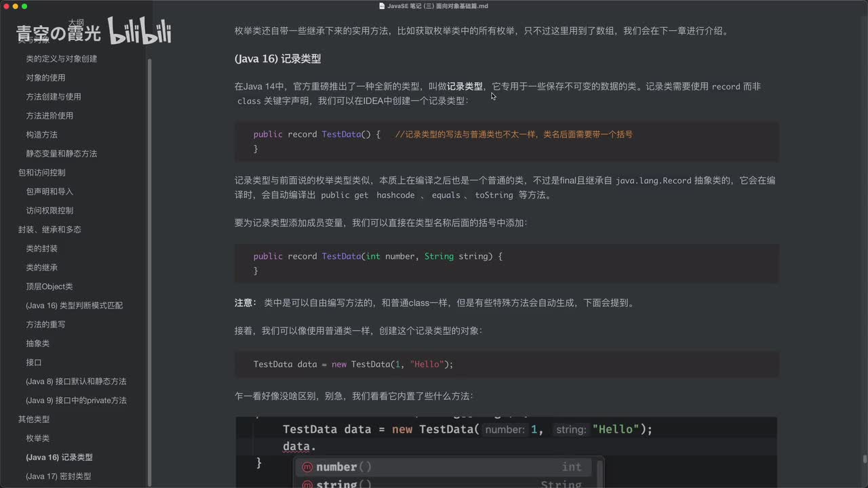This screenshot has width=868, height=488.
Task: Click inline code word record
Action: tap(726, 87)
